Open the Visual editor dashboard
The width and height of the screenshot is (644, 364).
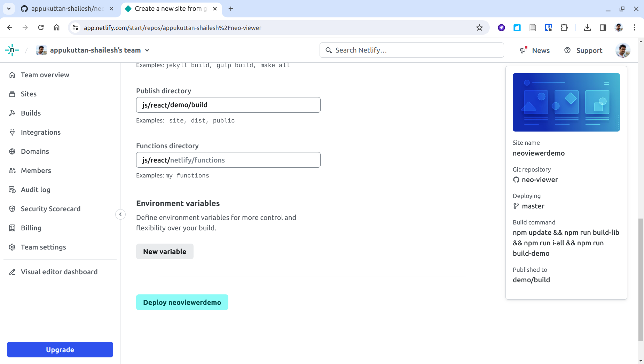59,272
